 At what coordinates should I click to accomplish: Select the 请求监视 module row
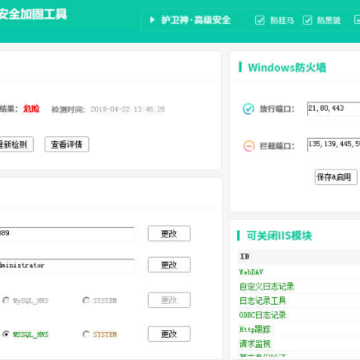(299, 344)
